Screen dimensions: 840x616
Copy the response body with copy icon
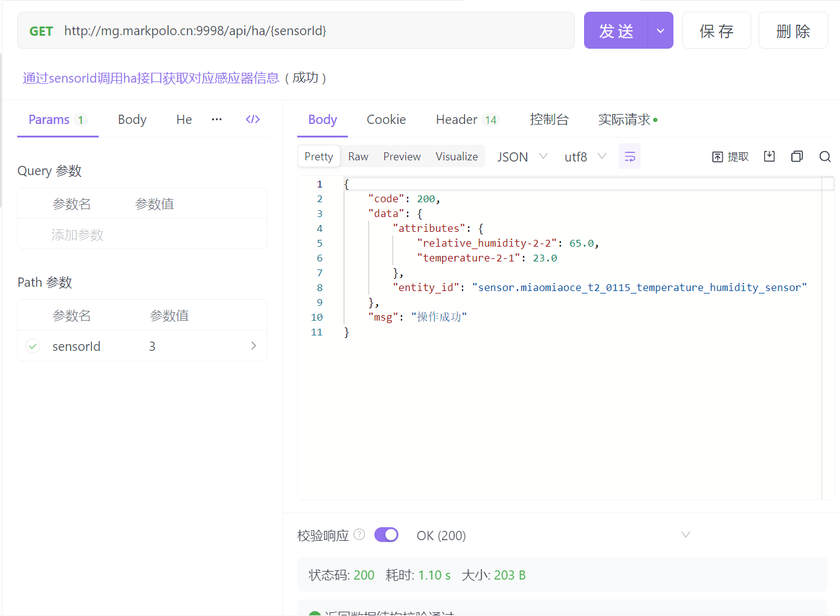[x=797, y=157]
